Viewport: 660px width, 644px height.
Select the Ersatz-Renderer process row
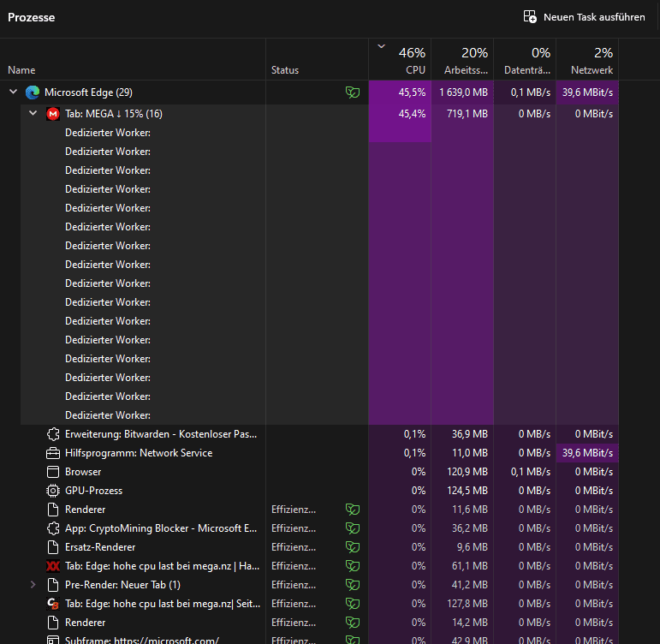(x=309, y=547)
